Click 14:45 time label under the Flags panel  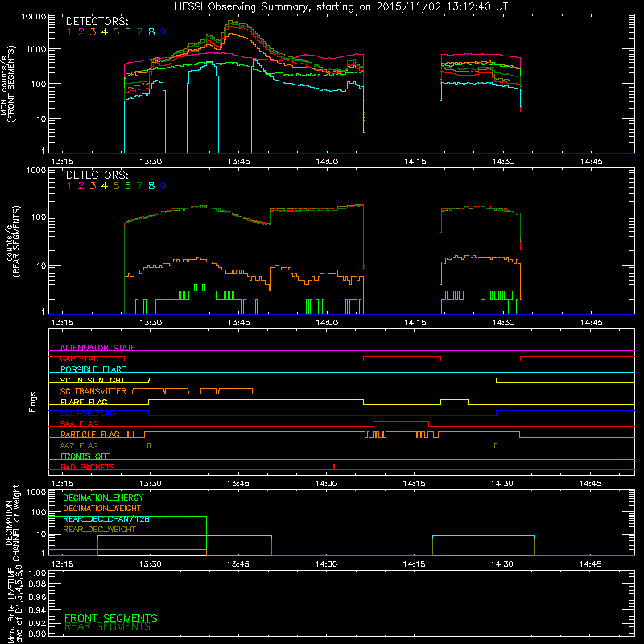(x=590, y=484)
